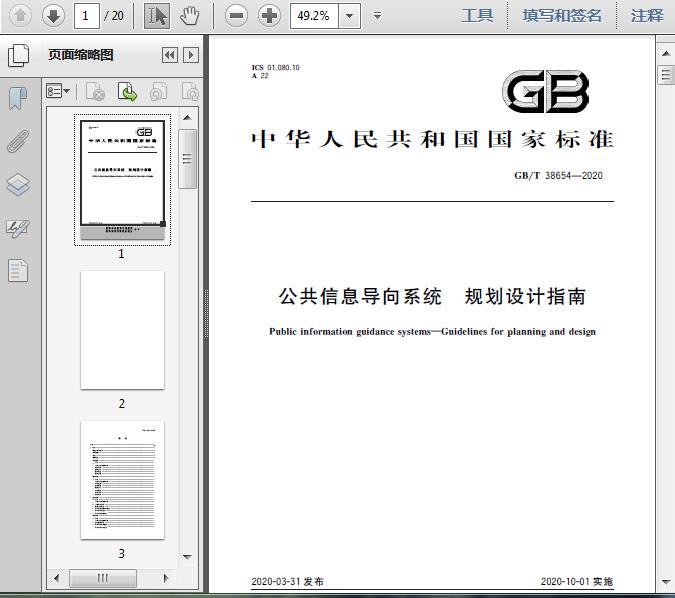Image resolution: width=675 pixels, height=598 pixels.
Task: Click the title 公共信息导向系统 规划设计指南
Action: coord(432,296)
